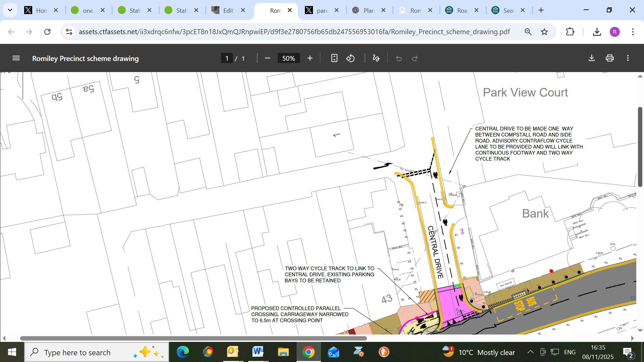The image size is (644, 362).
Task: Download the PDF from viewer toolbar
Action: pyautogui.click(x=592, y=58)
